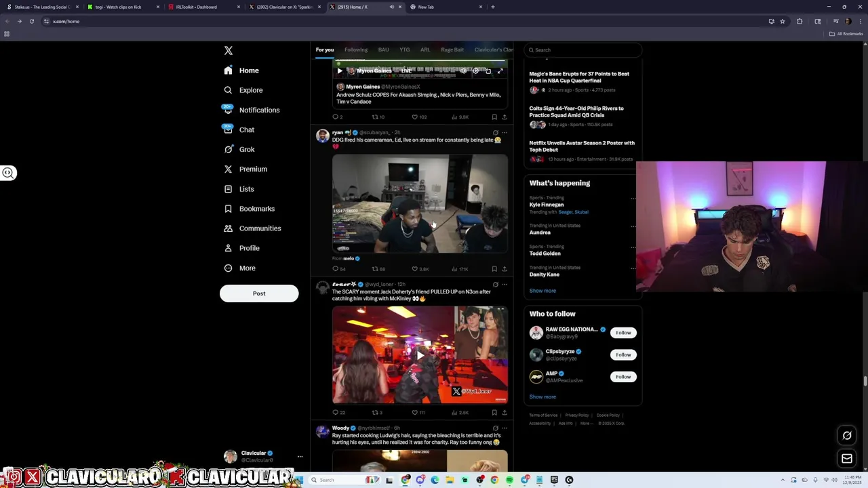The height and width of the screenshot is (488, 868).
Task: Show more under Who to follow
Action: pos(542,397)
